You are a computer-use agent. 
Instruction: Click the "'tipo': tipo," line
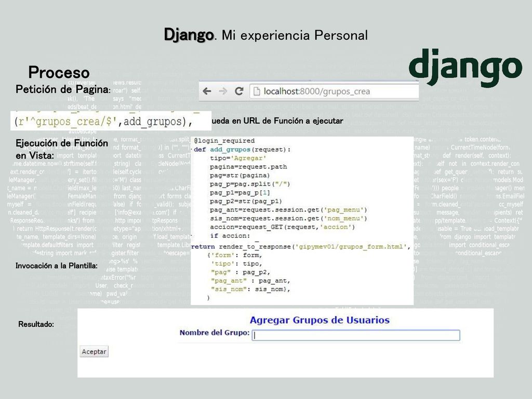point(236,263)
